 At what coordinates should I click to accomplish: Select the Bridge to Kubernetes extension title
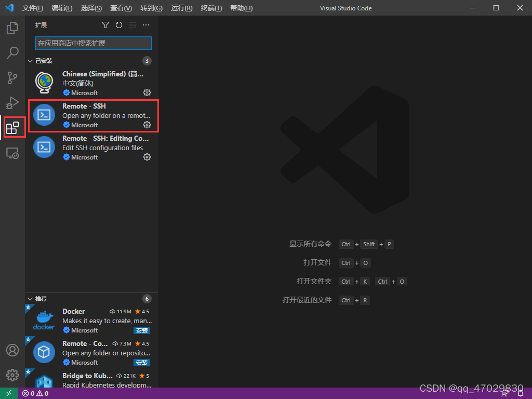(87, 376)
